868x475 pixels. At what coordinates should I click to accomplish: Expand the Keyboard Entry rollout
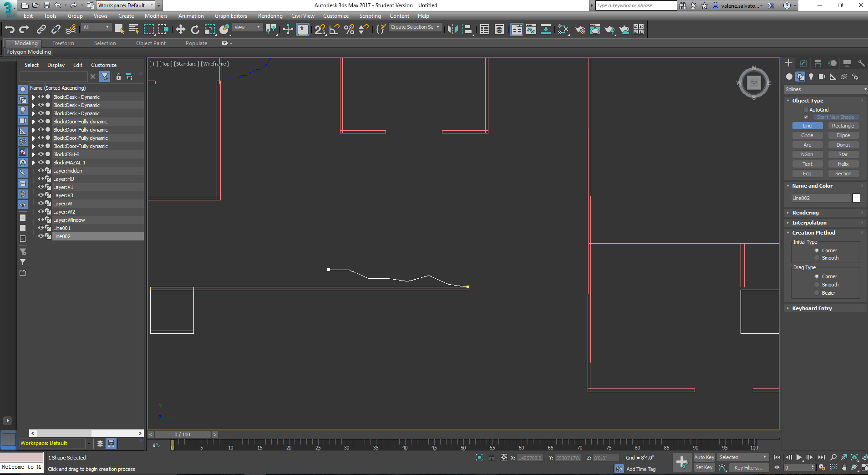click(812, 308)
